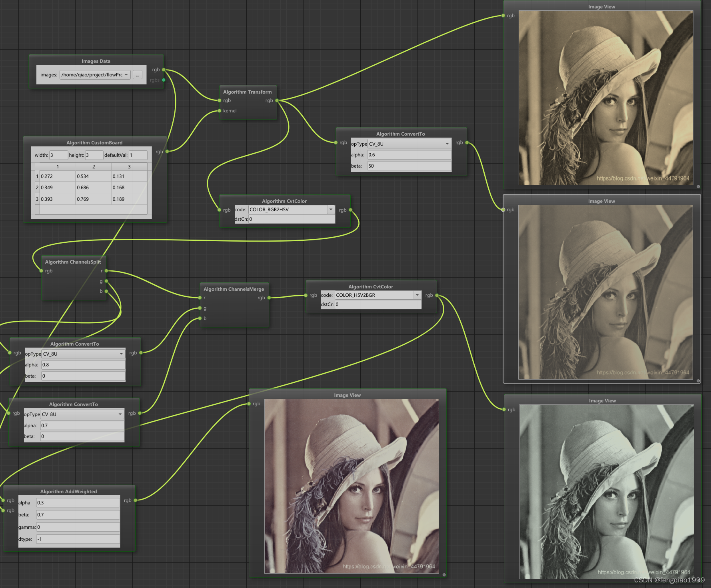Click column header 2 in CustomBoard table

click(x=94, y=167)
